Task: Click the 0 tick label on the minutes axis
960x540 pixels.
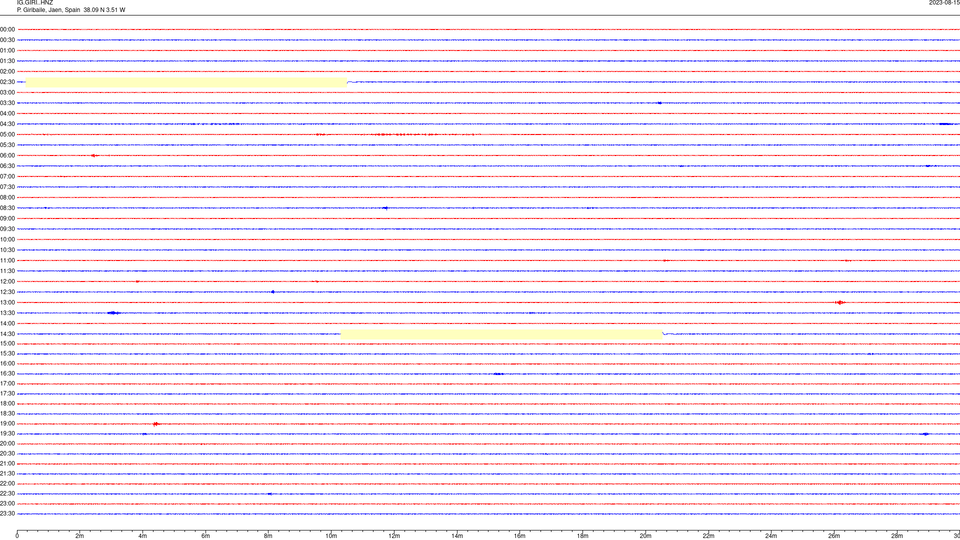Action: [17, 536]
